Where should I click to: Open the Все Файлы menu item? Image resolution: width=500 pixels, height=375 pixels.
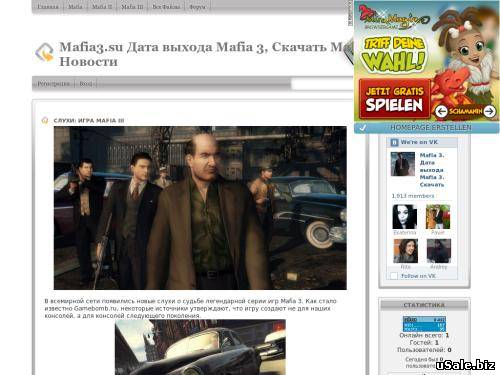166,7
